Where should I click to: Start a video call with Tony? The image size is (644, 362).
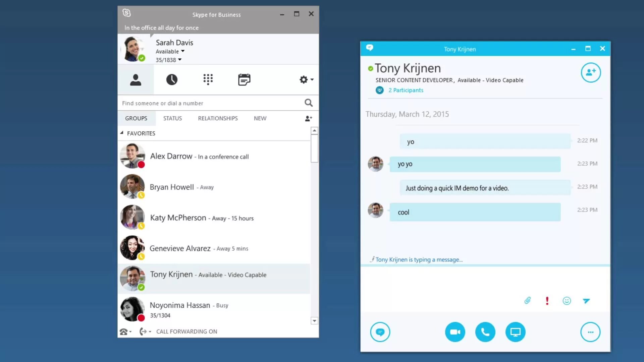(x=455, y=332)
